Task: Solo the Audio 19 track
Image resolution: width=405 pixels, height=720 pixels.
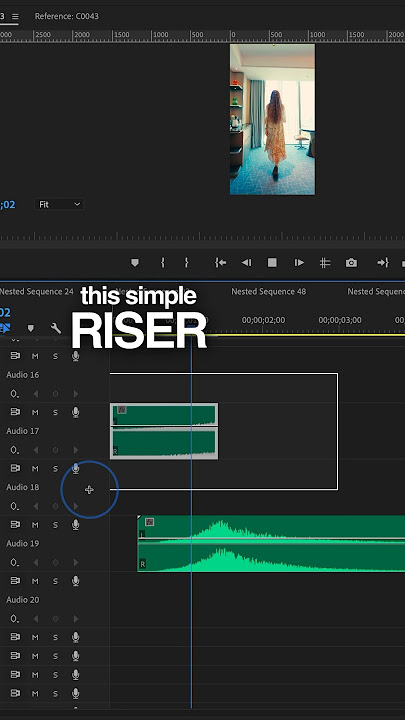Action: point(55,524)
